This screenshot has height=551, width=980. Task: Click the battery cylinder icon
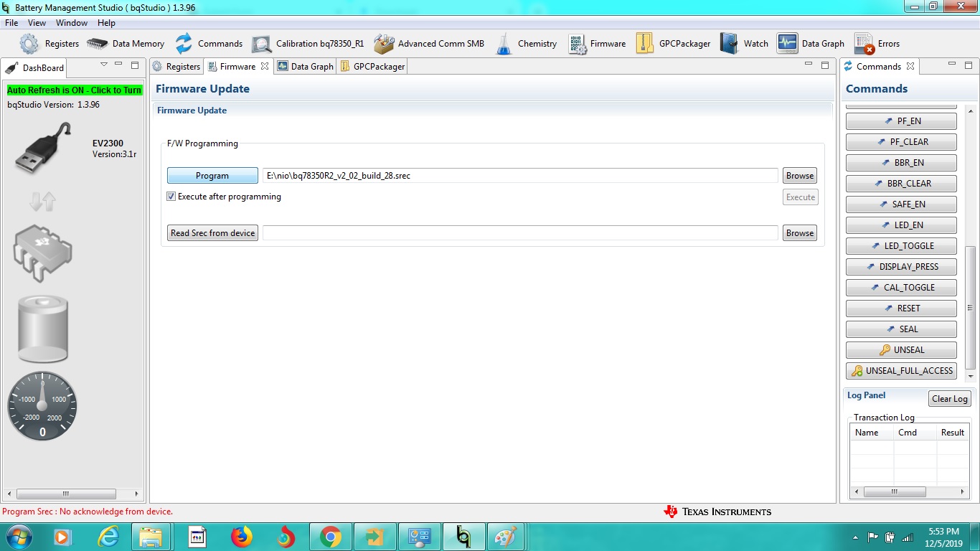click(x=43, y=329)
